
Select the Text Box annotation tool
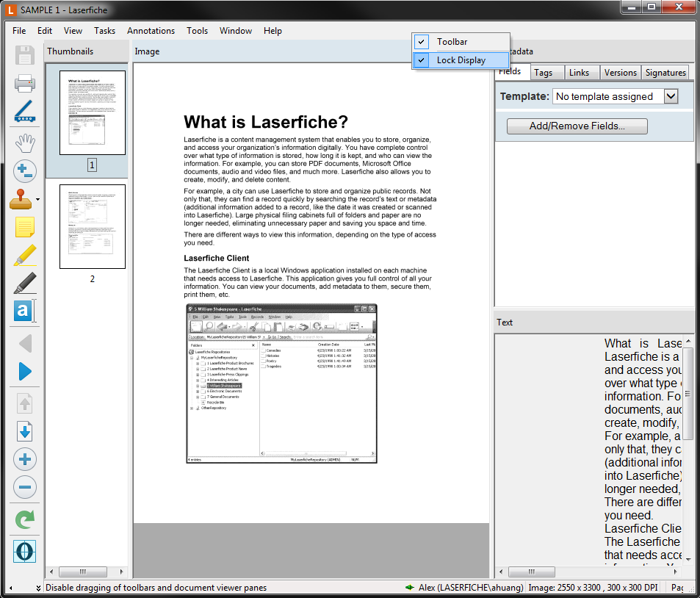click(24, 311)
